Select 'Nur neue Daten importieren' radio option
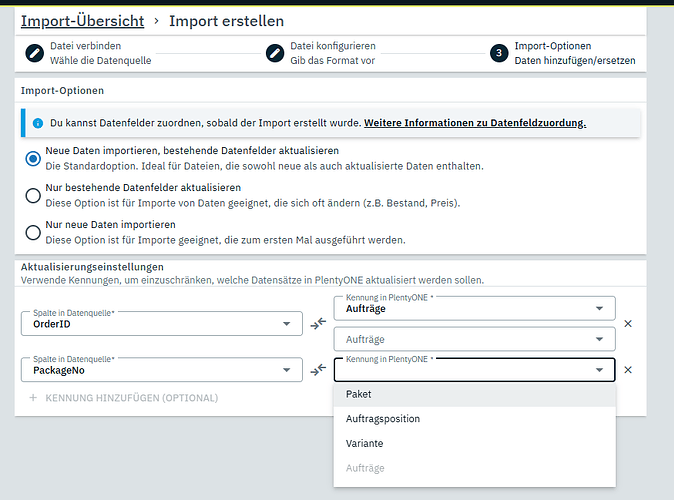The image size is (674, 500). tap(34, 232)
